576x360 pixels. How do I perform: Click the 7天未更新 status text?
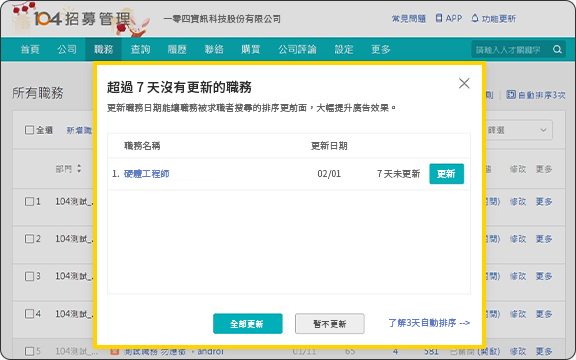398,174
